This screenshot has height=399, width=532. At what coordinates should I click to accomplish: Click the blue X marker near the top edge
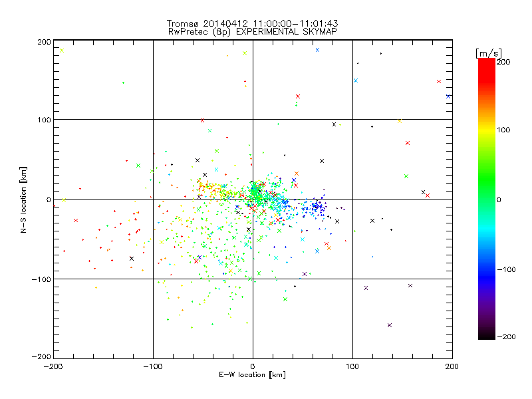point(318,50)
